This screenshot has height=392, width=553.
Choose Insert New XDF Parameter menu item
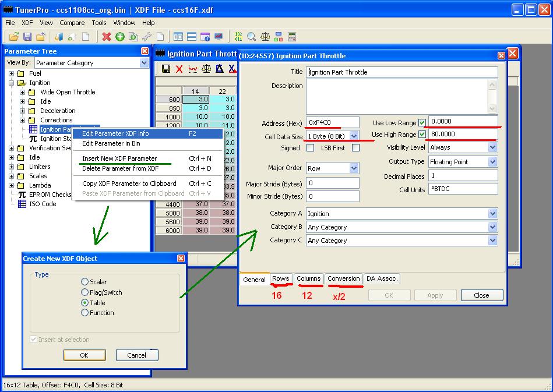(119, 158)
